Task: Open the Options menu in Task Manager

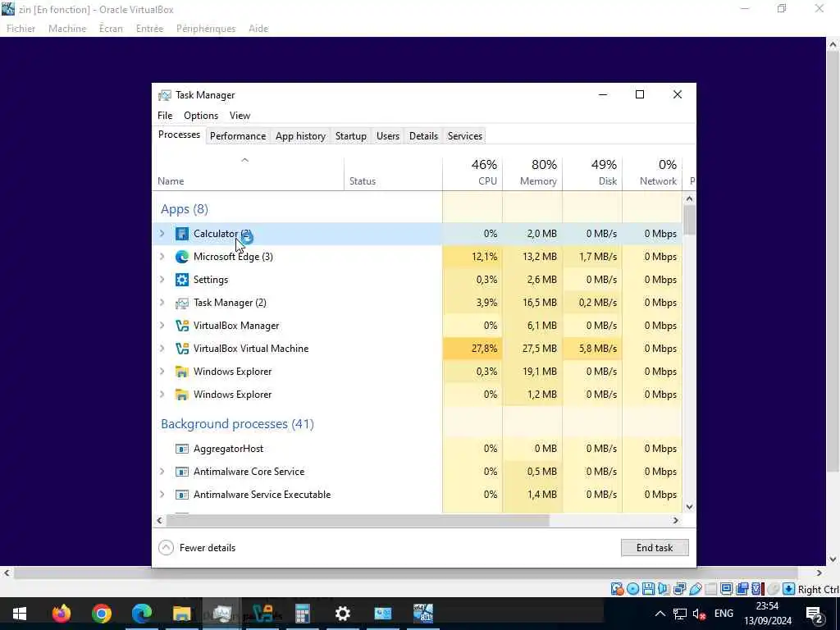Action: [201, 116]
